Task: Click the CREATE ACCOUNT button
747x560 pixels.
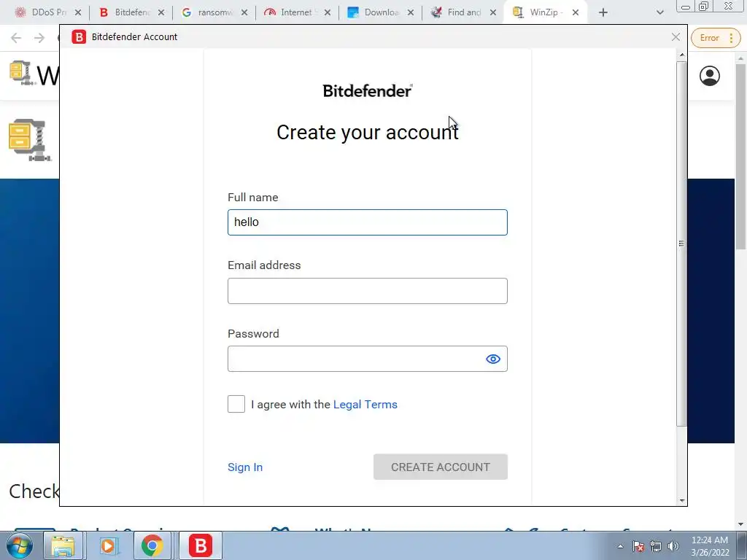Action: pyautogui.click(x=440, y=467)
